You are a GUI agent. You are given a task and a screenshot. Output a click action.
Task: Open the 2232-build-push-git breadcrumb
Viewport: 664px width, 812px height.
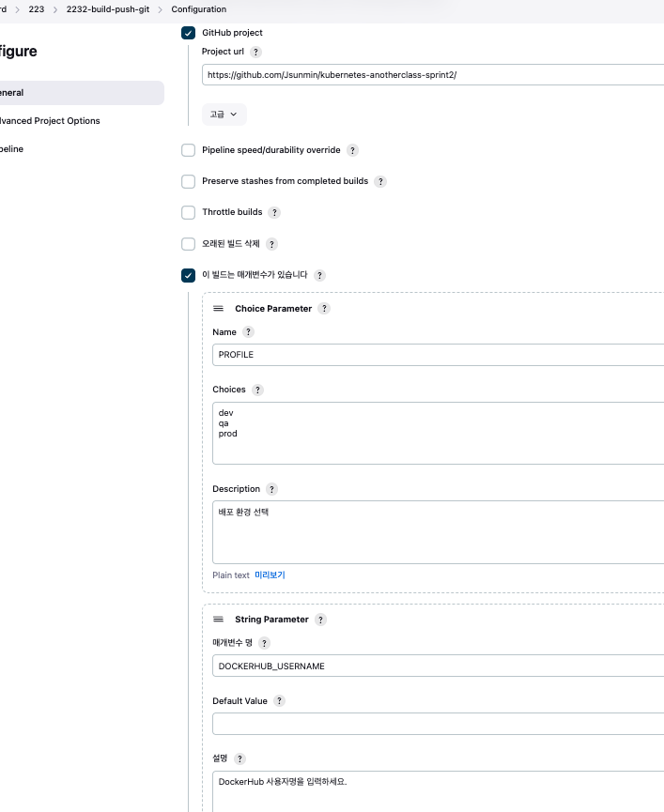click(x=108, y=9)
